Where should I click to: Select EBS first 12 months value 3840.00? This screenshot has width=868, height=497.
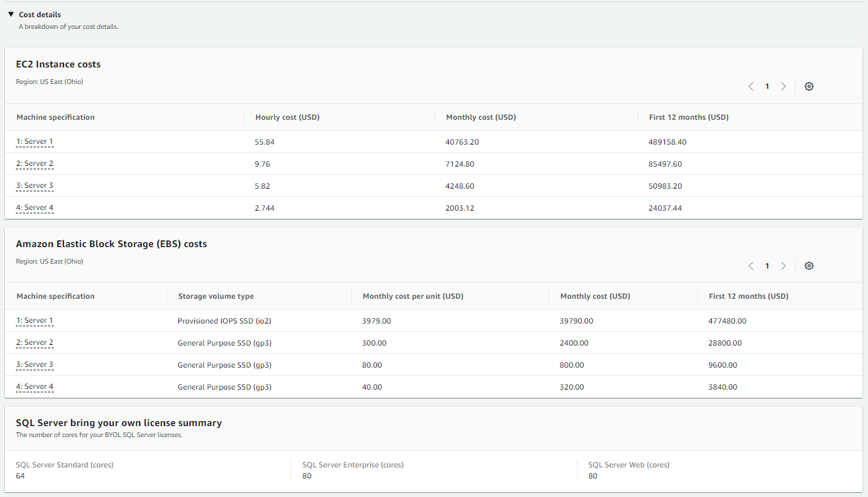723,387
